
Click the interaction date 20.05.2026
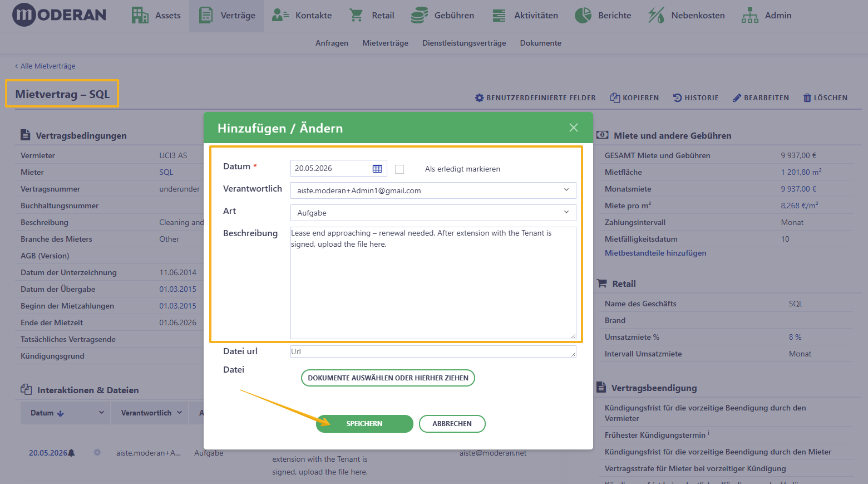pos(48,453)
